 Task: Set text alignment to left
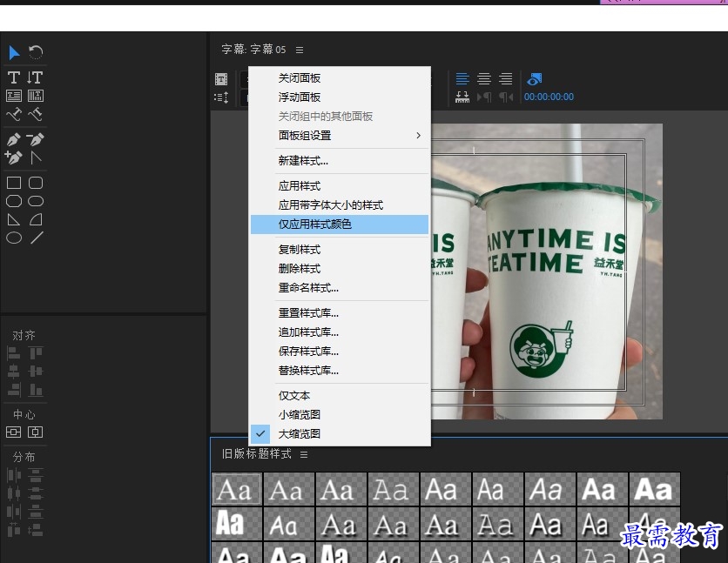(462, 79)
